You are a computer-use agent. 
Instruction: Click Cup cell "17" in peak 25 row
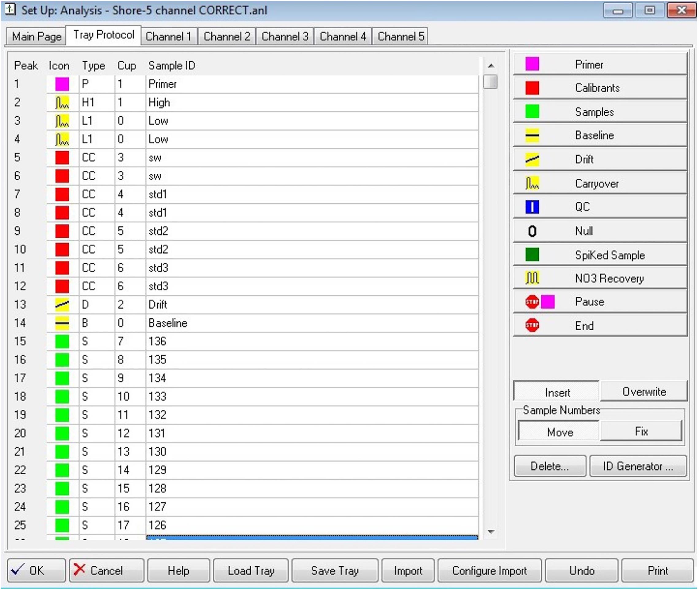pos(130,525)
